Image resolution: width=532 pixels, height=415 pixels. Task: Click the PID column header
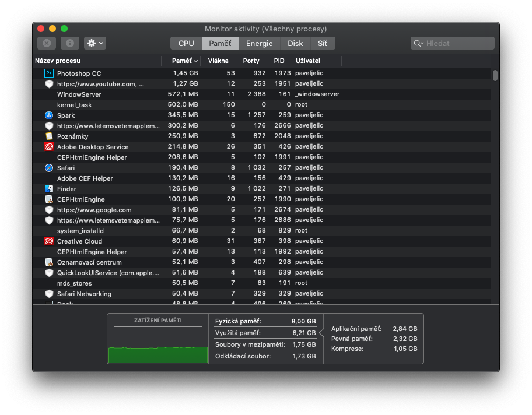click(x=279, y=61)
